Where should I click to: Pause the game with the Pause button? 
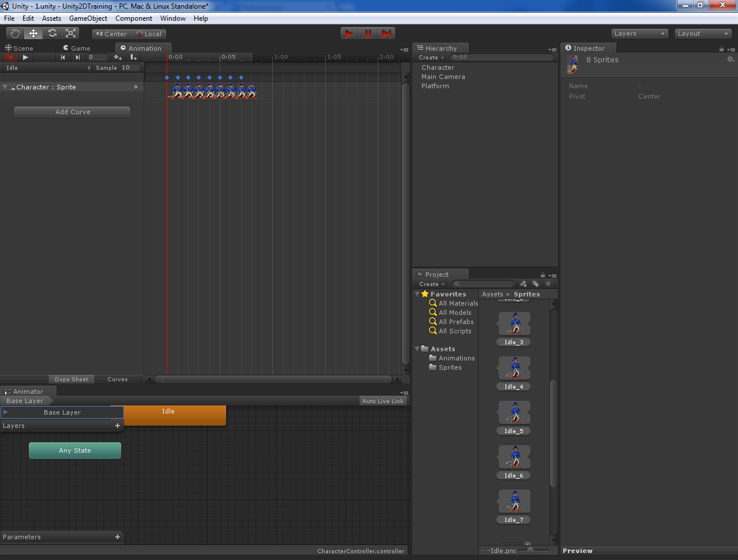368,33
